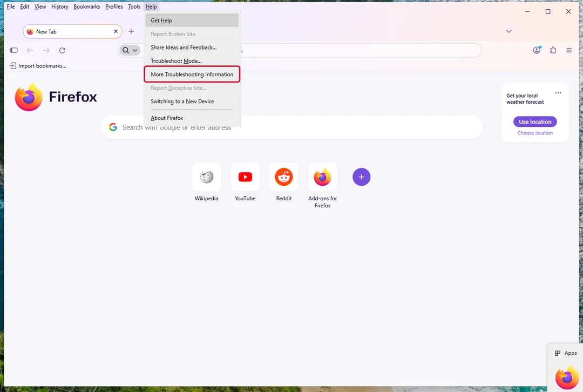The image size is (583, 392).
Task: Open the Firefox account icon
Action: coord(537,50)
